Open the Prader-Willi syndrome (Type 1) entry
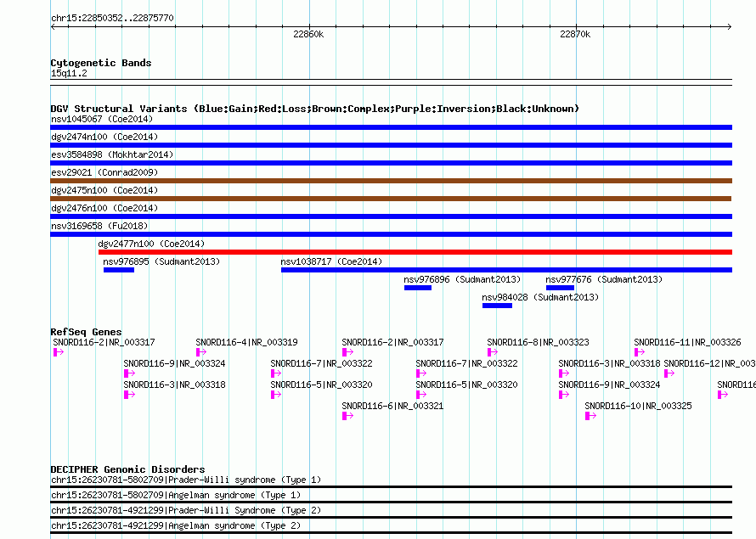756x539 pixels. point(391,482)
